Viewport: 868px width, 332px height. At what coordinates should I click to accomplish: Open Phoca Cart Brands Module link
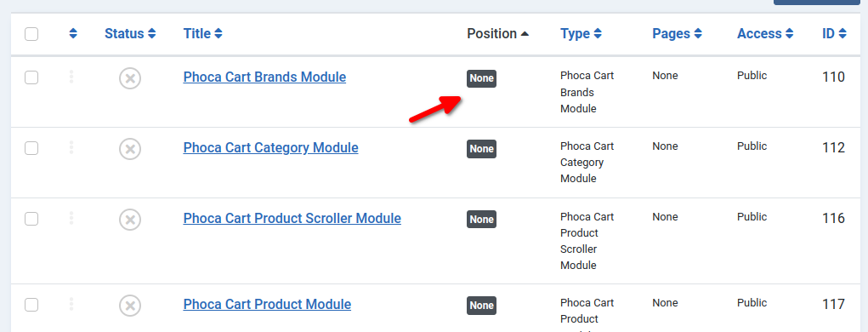click(x=264, y=77)
